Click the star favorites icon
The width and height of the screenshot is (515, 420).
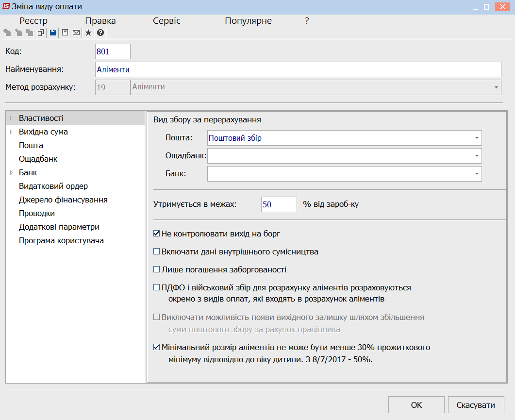(x=88, y=33)
